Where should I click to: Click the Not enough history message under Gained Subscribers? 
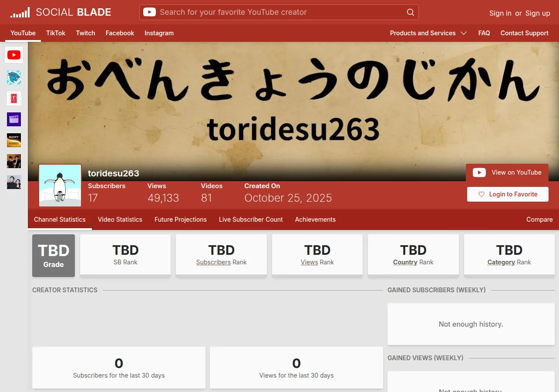[471, 324]
